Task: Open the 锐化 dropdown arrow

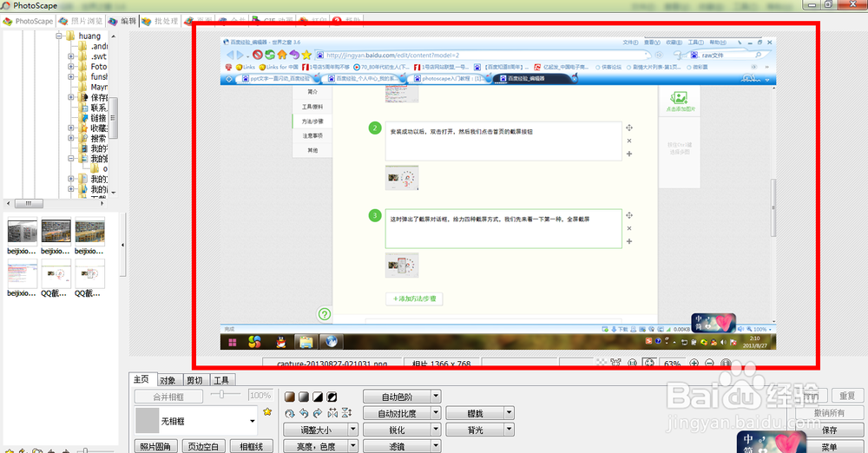Action: coord(436,430)
